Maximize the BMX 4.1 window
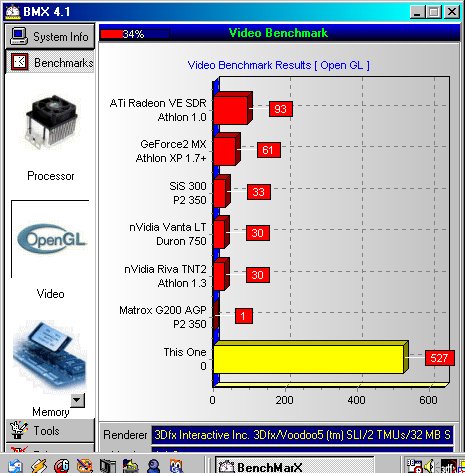 [434, 12]
